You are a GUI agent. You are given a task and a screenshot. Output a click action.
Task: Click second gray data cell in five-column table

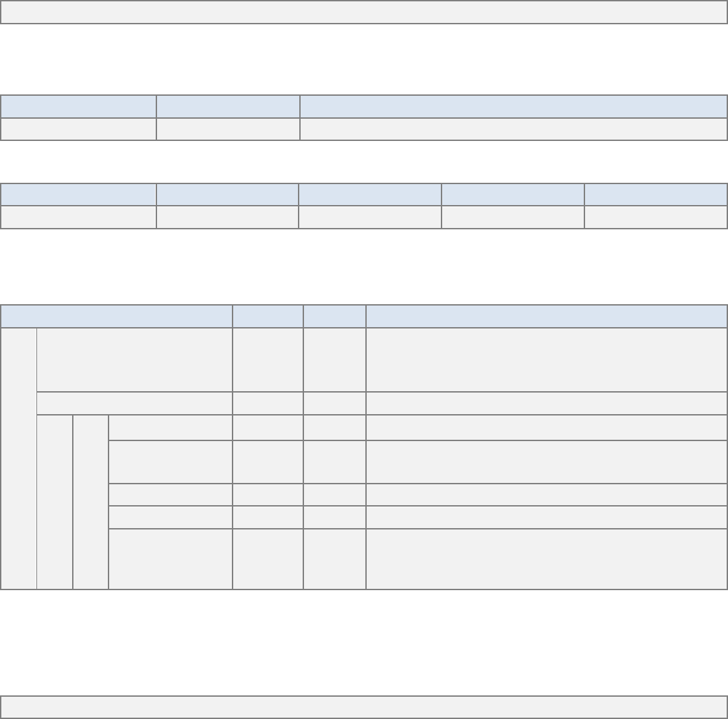pos(228,217)
